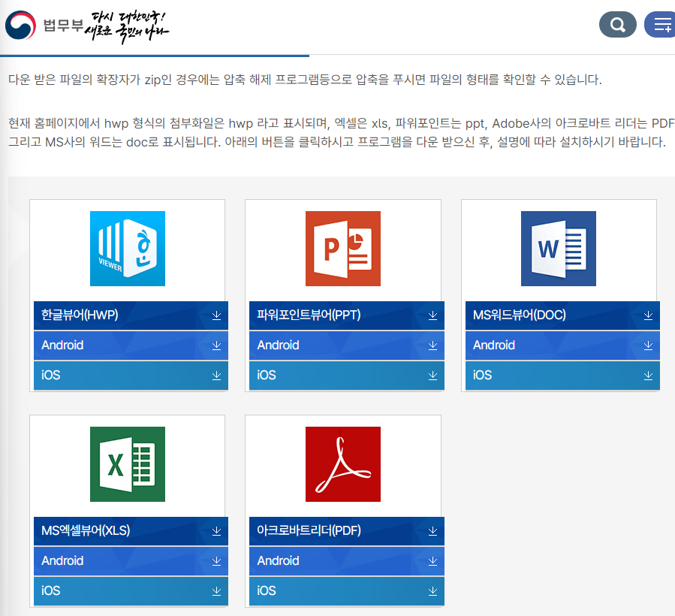Click the MS Word app icon
This screenshot has width=675, height=616.
pyautogui.click(x=559, y=249)
